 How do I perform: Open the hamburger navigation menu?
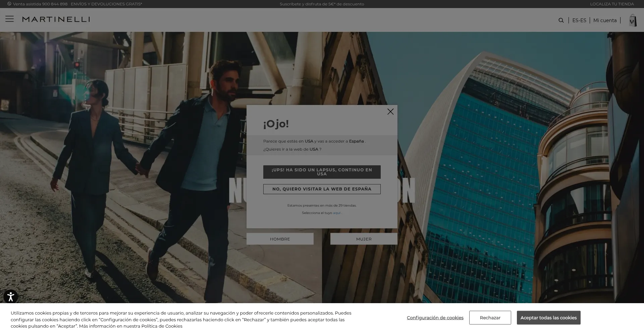pos(9,19)
